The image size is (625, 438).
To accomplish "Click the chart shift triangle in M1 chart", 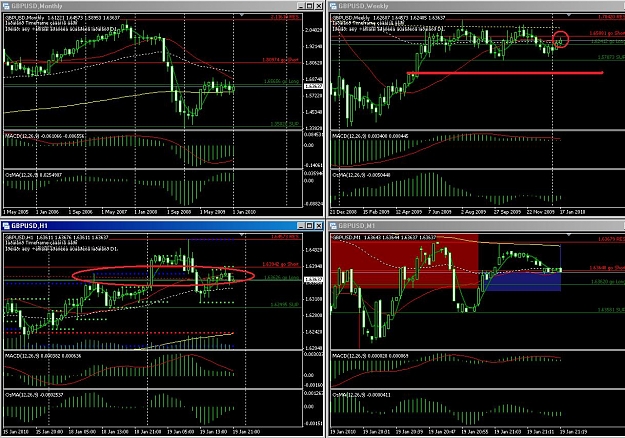I will 569,235.
